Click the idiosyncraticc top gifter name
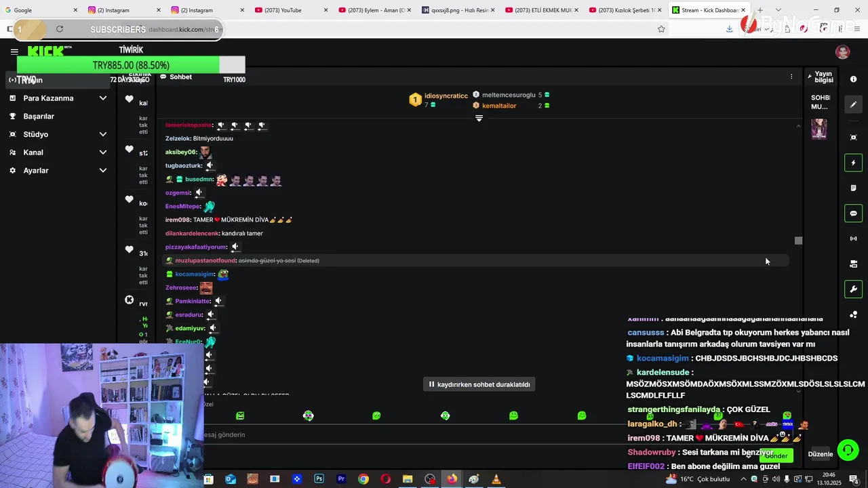Viewport: 868px width, 488px height. (x=446, y=96)
